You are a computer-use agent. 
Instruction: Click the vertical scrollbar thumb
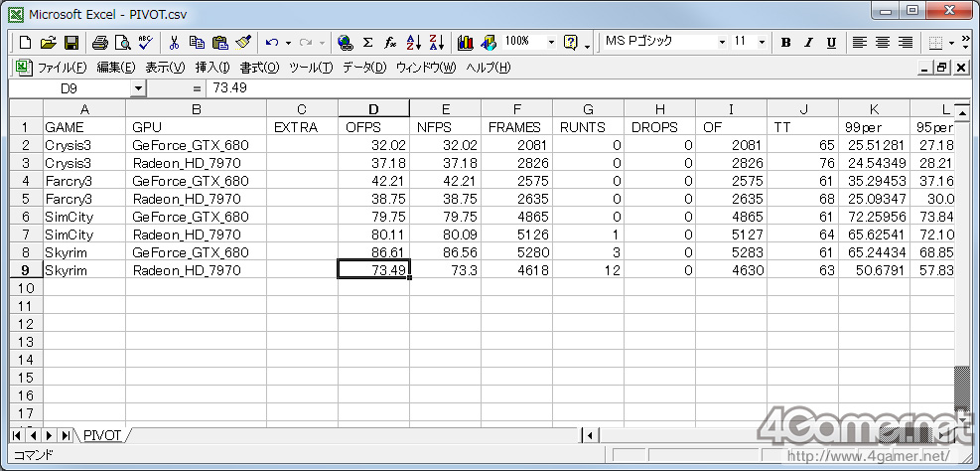[960, 387]
